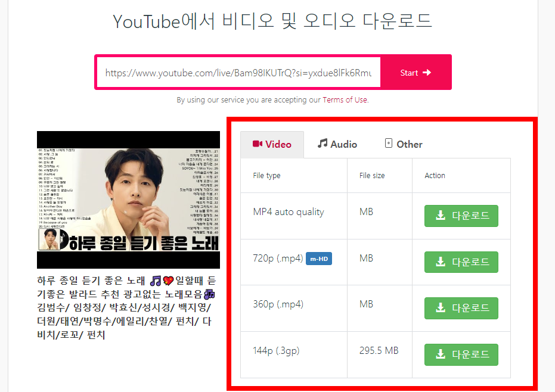Switch to the Audio tab
The height and width of the screenshot is (392, 555).
coord(337,144)
